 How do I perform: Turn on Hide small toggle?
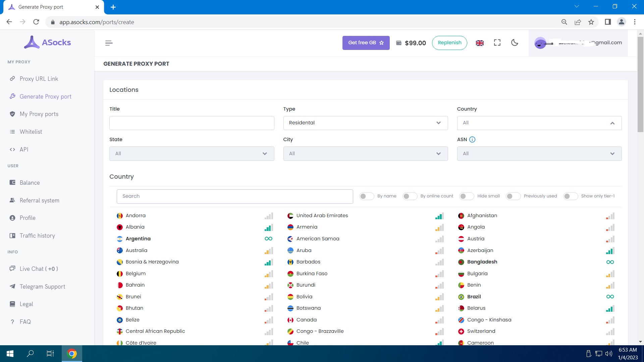coord(466,196)
